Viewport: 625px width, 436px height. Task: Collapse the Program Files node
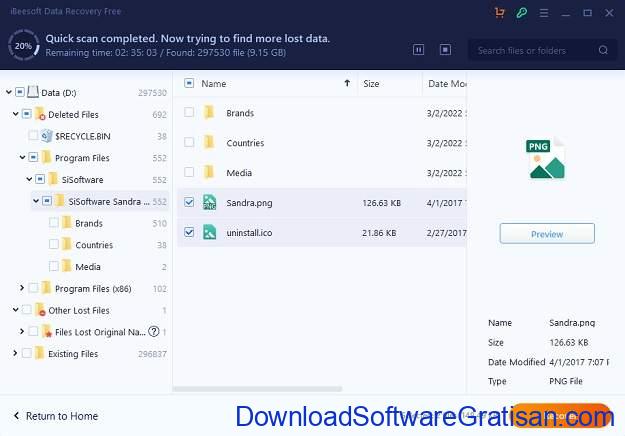click(x=22, y=157)
